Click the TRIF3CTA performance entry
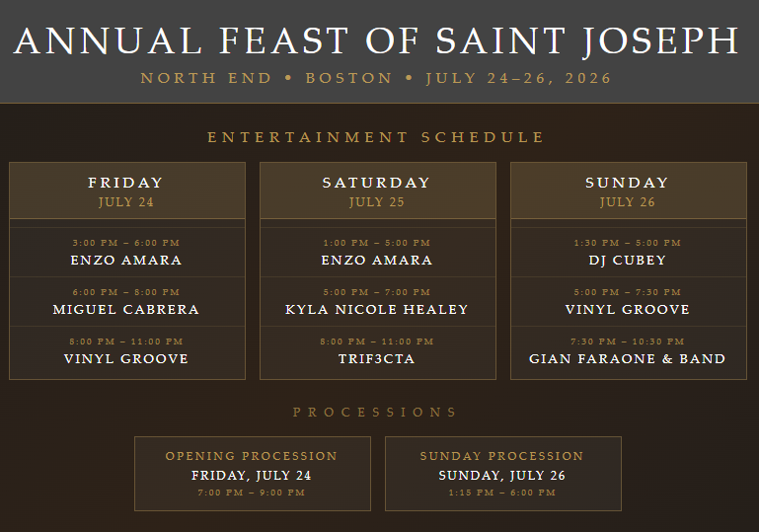 click(x=378, y=351)
